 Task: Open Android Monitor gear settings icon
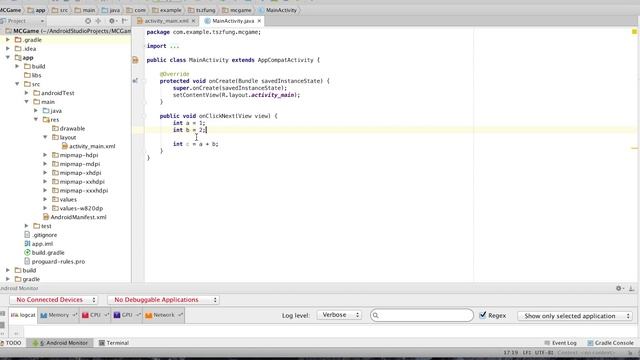tap(619, 288)
